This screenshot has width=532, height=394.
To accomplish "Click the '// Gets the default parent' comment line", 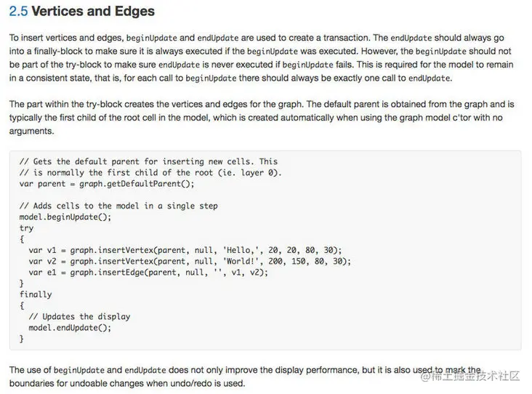I will click(148, 161).
